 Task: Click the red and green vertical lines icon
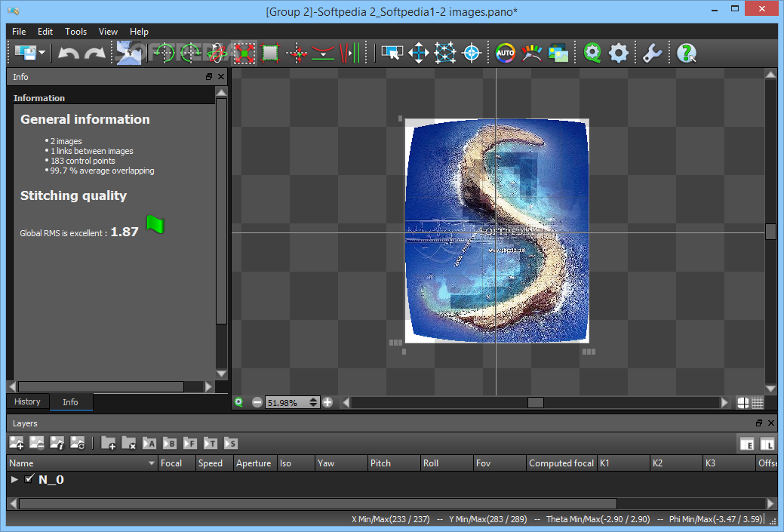[349, 53]
